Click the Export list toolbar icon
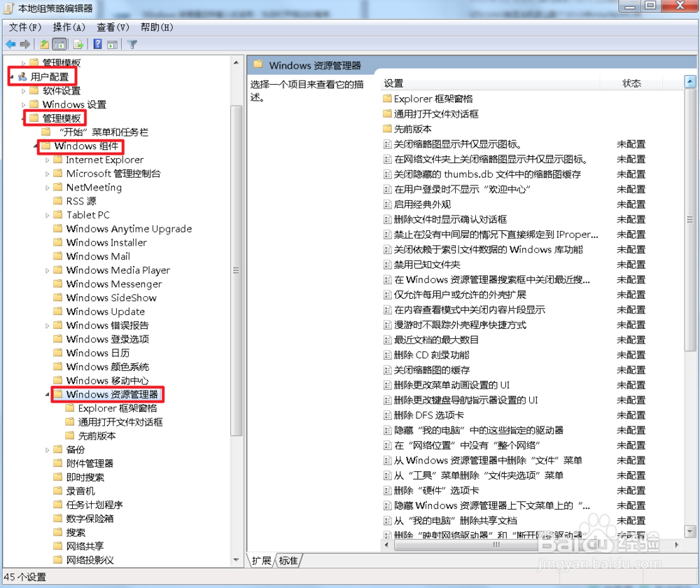 coord(78,44)
